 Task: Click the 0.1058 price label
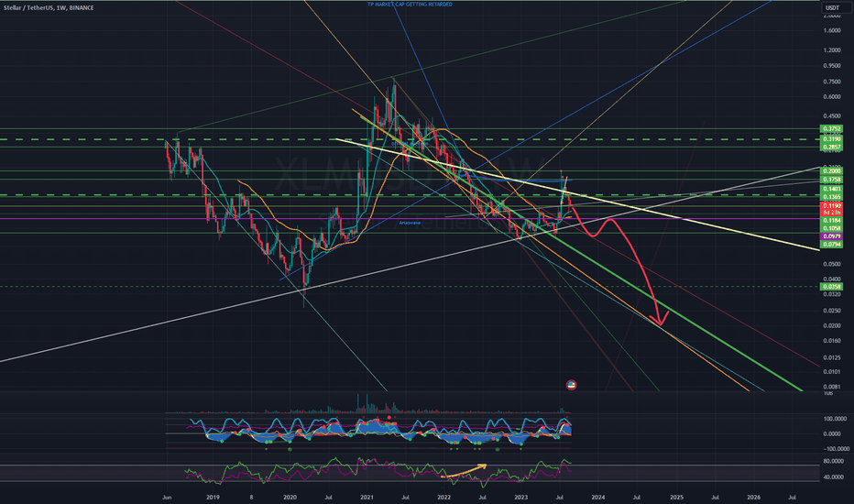[x=832, y=228]
